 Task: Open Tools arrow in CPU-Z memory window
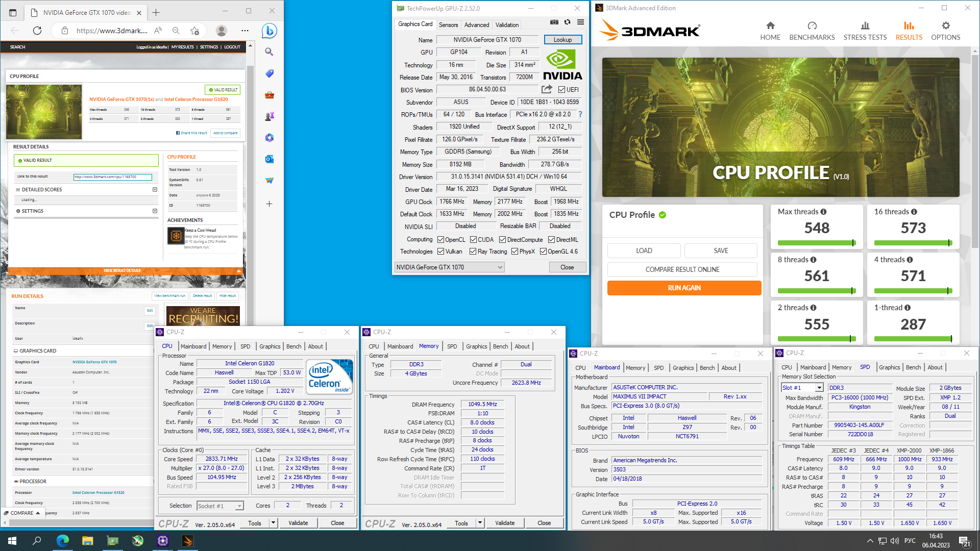tap(480, 523)
